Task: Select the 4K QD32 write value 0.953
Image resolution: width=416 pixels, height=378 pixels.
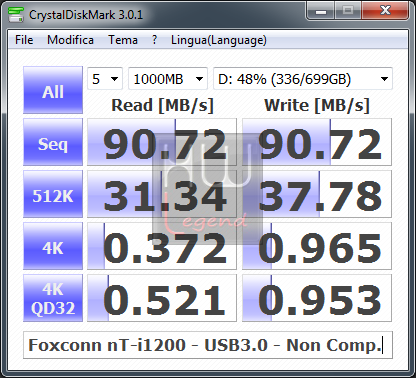Action: point(317,298)
